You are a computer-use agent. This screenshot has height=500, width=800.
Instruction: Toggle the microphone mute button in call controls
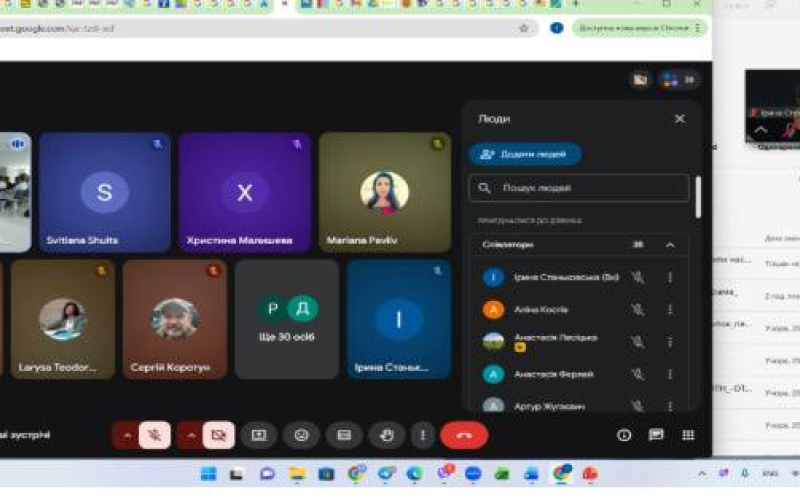coord(155,435)
